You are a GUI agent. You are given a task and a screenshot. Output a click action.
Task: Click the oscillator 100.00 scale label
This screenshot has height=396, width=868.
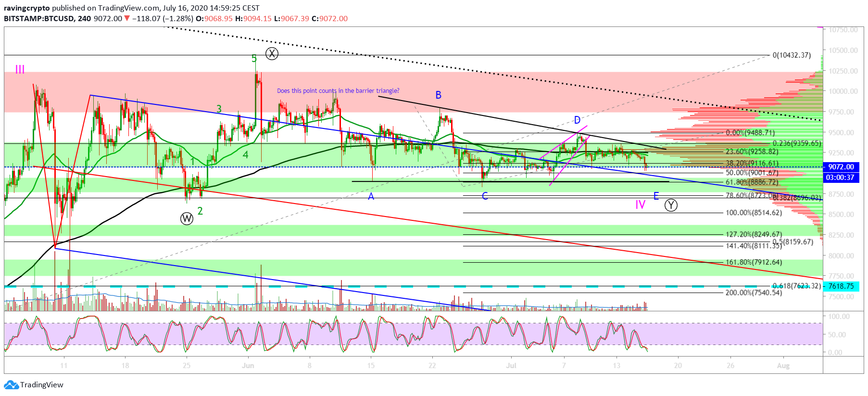coord(839,317)
